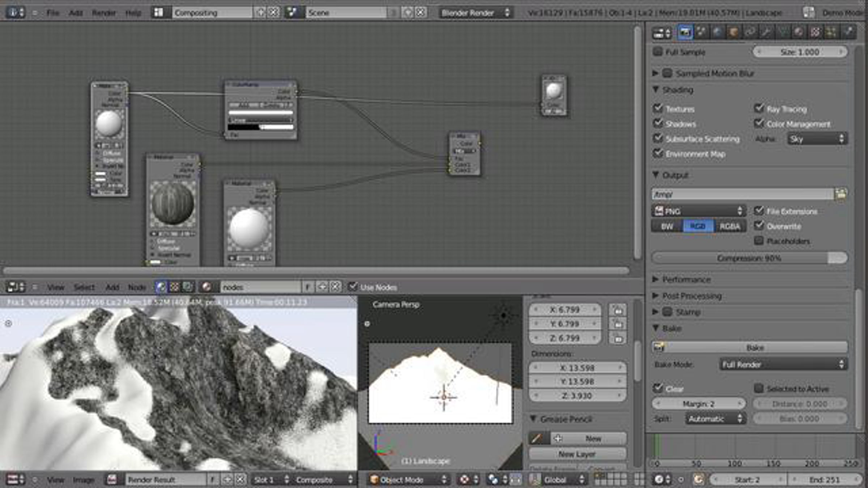The image size is (868, 488).
Task: Enable the Placeholders checkbox
Action: pyautogui.click(x=758, y=241)
